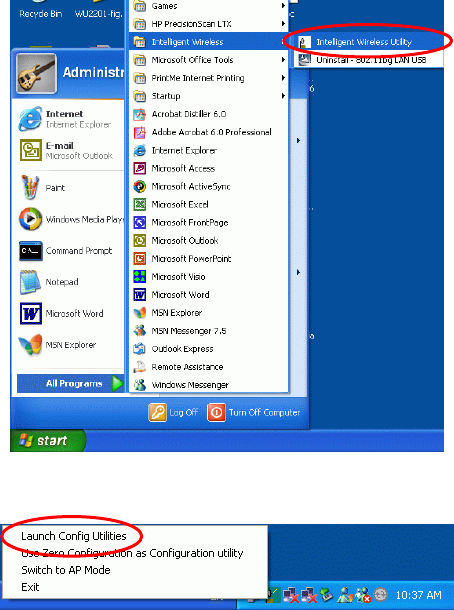Open Microsoft Word from recent programs
Viewport: 454px width, 610px height.
pyautogui.click(x=70, y=313)
